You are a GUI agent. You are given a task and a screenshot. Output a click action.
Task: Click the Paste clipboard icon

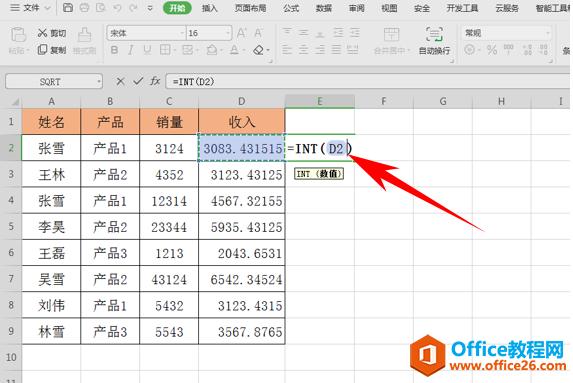pos(18,35)
